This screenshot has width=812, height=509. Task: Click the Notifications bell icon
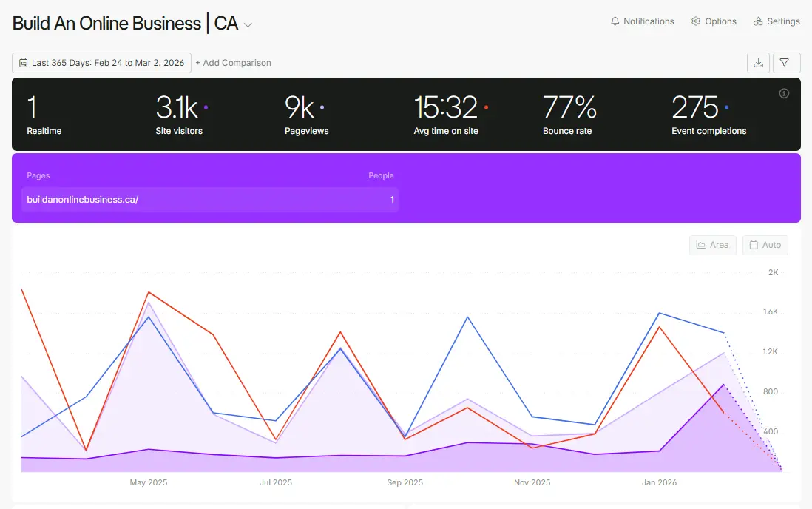click(x=615, y=21)
